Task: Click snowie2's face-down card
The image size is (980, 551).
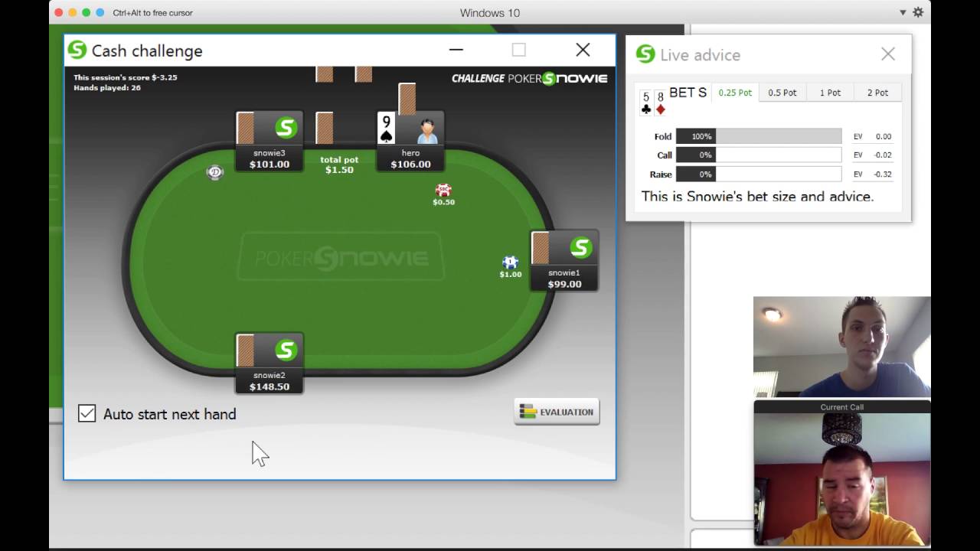Action: click(x=245, y=350)
